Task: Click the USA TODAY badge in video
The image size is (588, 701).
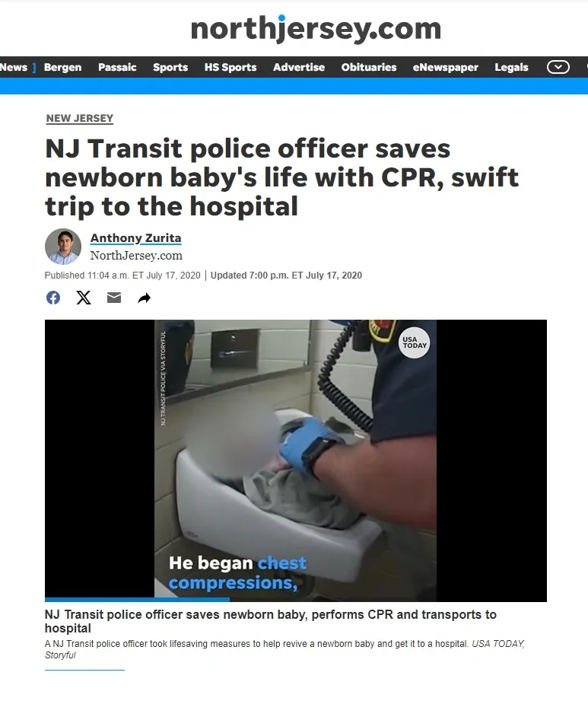Action: click(x=414, y=343)
